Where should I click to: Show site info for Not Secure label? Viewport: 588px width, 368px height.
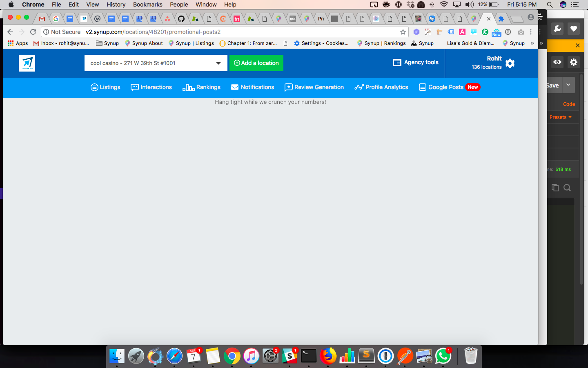pos(62,32)
